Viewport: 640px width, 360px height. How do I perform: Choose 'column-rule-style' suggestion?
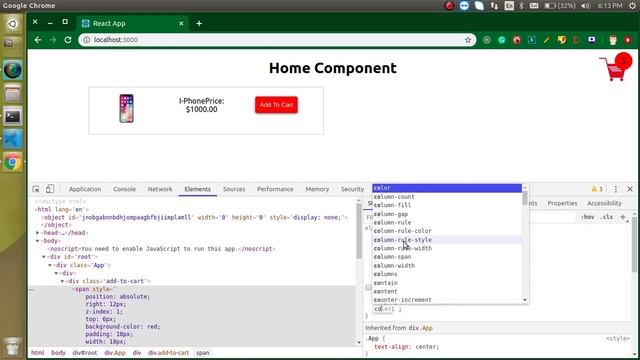coord(447,240)
